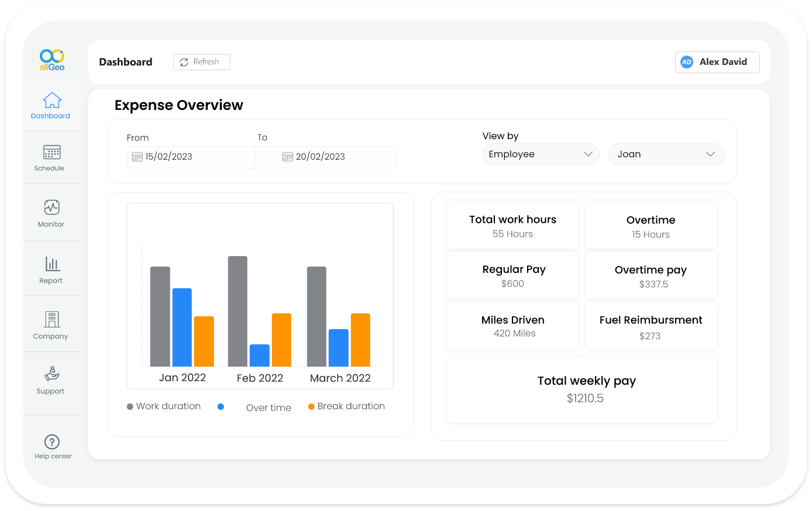Click the Regular Pay card
This screenshot has width=812, height=511.
513,275
